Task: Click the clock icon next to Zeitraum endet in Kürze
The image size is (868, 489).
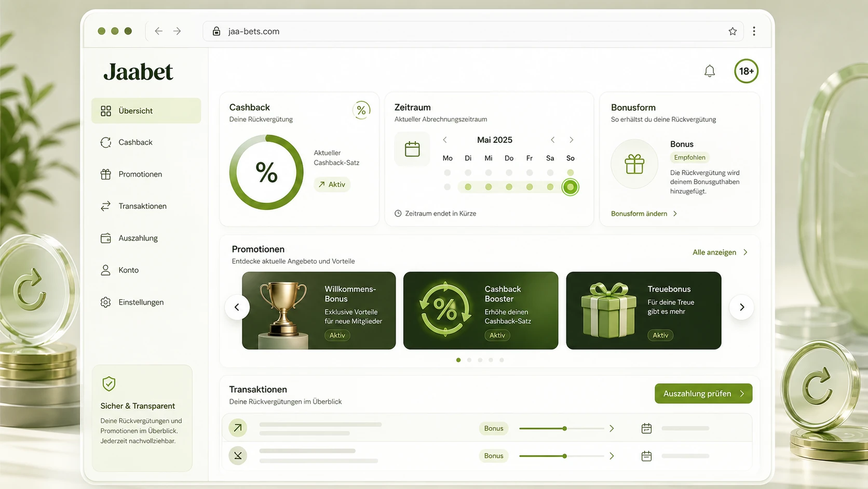Action: (x=398, y=214)
